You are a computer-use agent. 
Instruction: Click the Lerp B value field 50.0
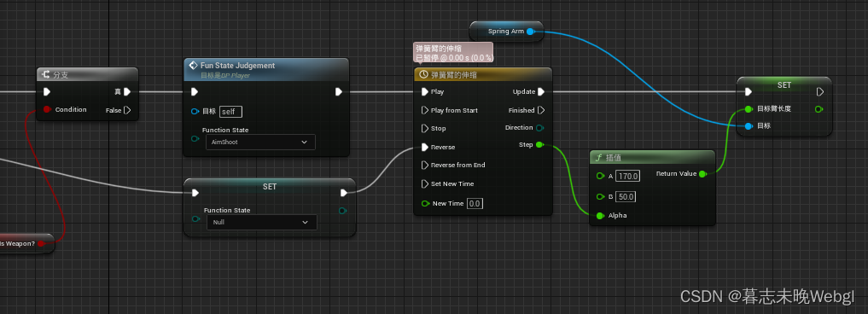pos(626,196)
